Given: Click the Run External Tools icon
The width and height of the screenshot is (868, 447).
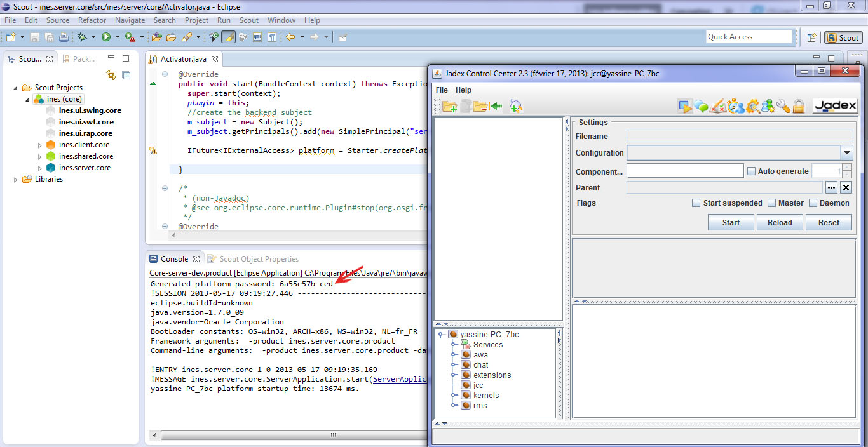Looking at the screenshot, I should point(129,37).
